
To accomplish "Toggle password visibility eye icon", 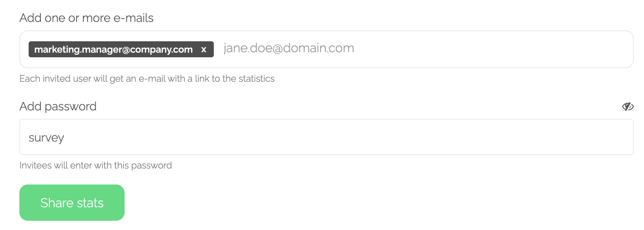I will coord(628,107).
